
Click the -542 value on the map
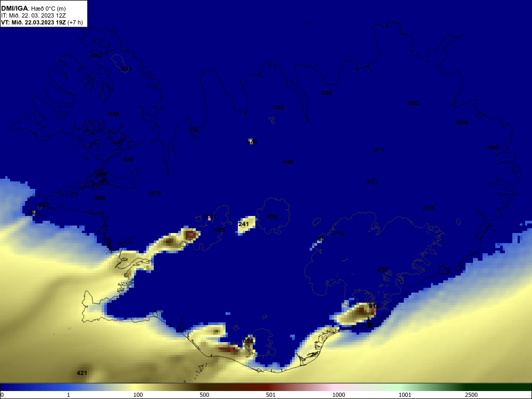pos(97,55)
